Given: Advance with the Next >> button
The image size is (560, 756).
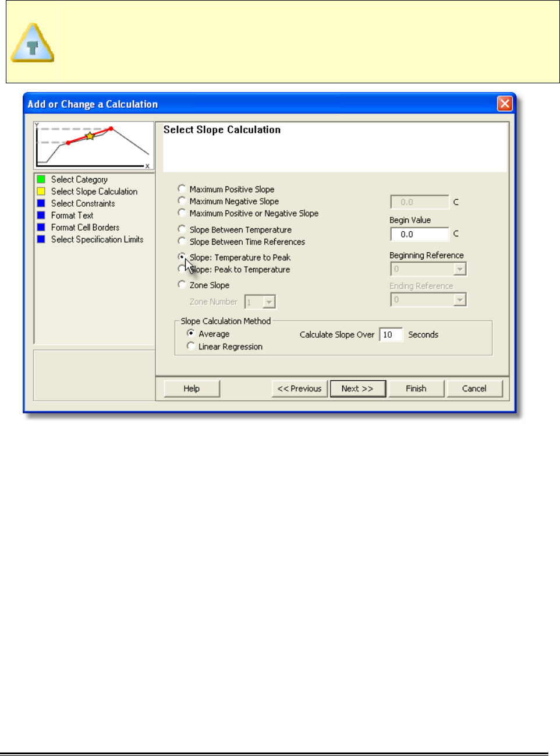Looking at the screenshot, I should [357, 388].
